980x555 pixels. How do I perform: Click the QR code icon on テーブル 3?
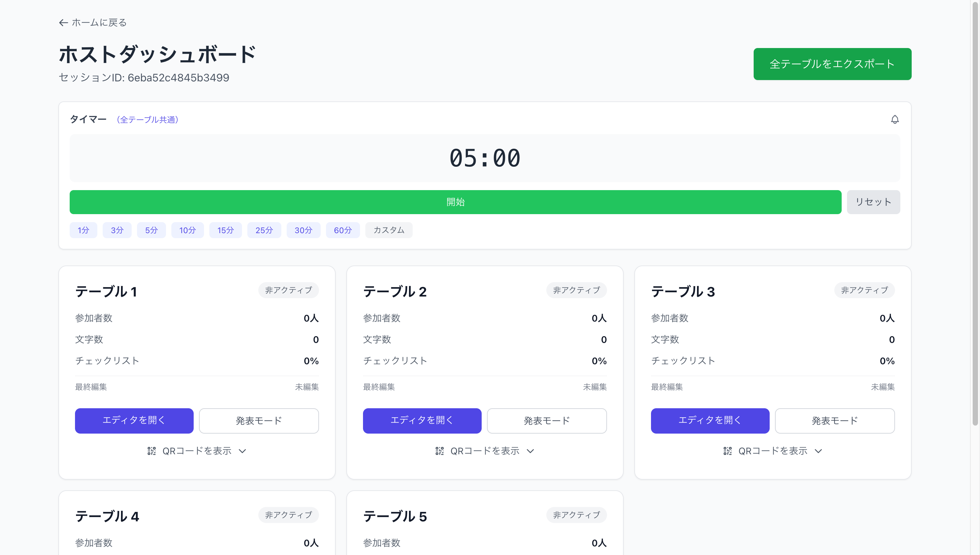tap(727, 451)
